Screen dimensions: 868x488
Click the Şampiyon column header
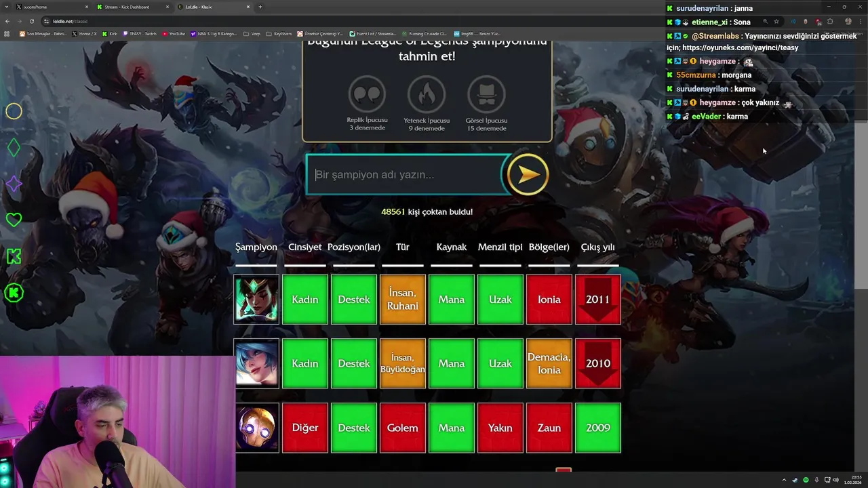pyautogui.click(x=256, y=247)
